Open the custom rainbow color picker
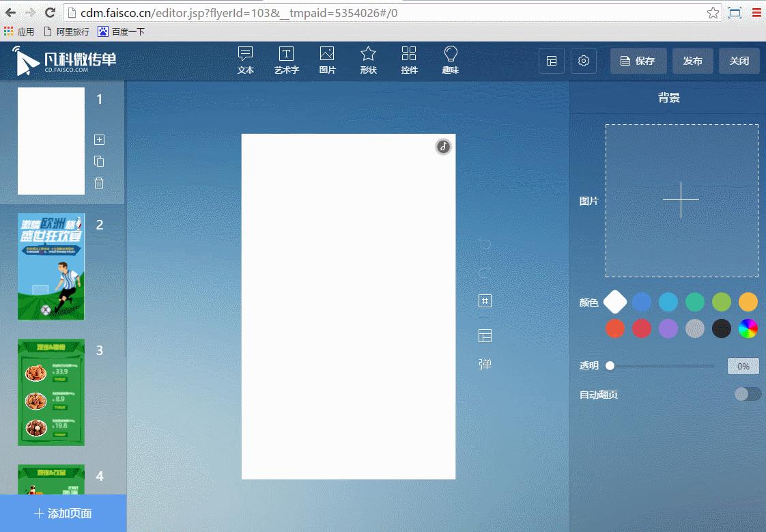Image resolution: width=766 pixels, height=532 pixels. tap(748, 328)
